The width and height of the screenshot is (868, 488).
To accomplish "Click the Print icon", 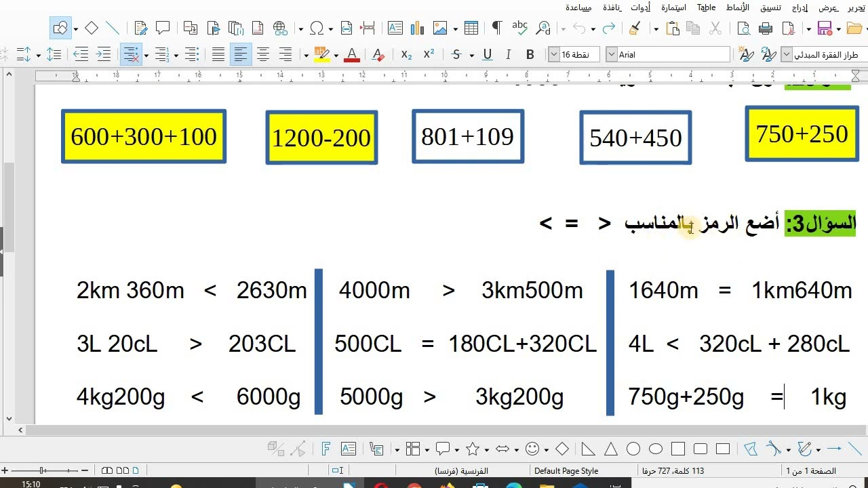I will click(766, 28).
